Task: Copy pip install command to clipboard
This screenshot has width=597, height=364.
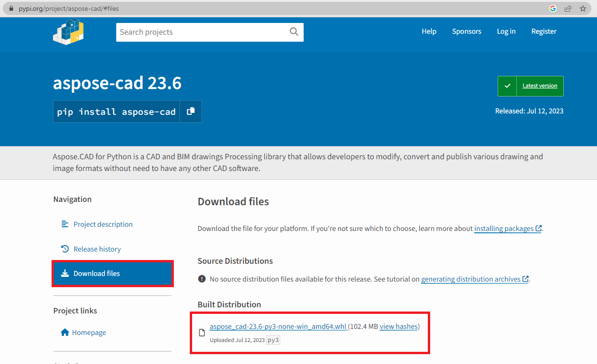Action: (x=191, y=111)
